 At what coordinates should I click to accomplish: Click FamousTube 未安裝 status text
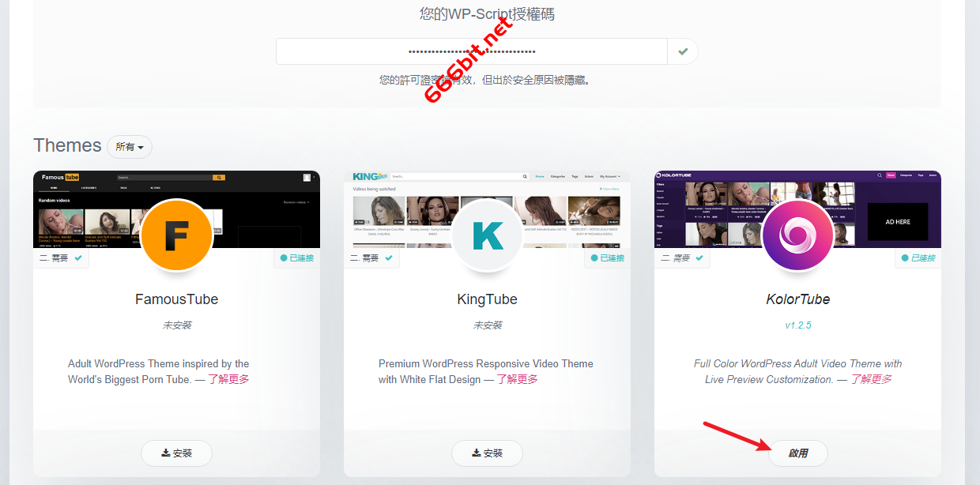pyautogui.click(x=176, y=325)
